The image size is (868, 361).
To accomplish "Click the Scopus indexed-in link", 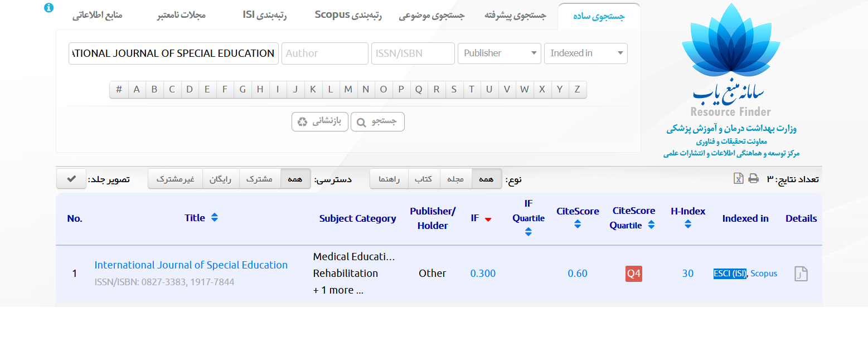I will pos(764,274).
